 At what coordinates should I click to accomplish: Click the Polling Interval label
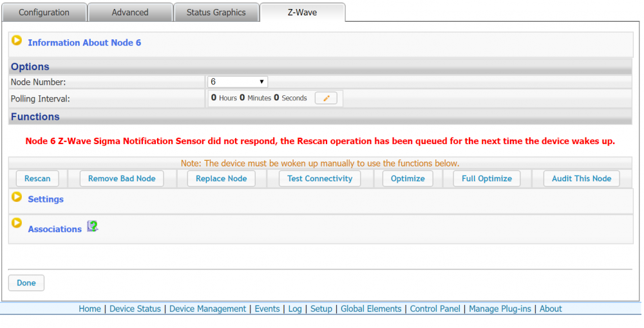[x=40, y=99]
